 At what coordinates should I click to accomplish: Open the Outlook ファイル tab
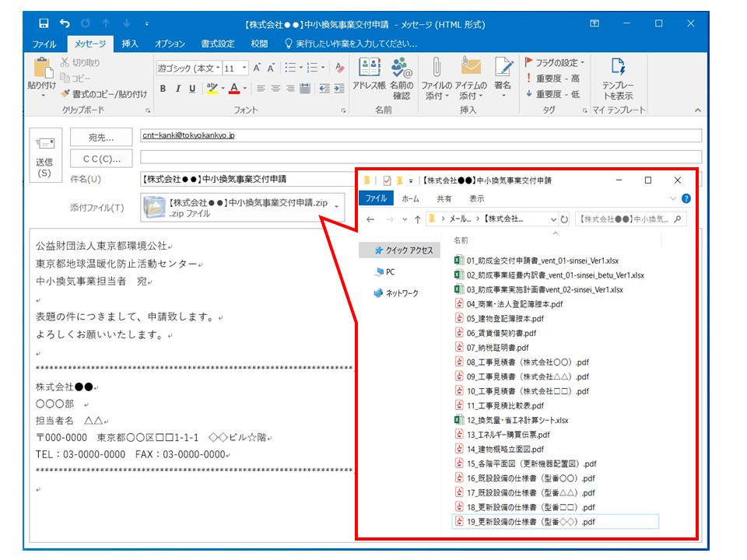pyautogui.click(x=44, y=44)
